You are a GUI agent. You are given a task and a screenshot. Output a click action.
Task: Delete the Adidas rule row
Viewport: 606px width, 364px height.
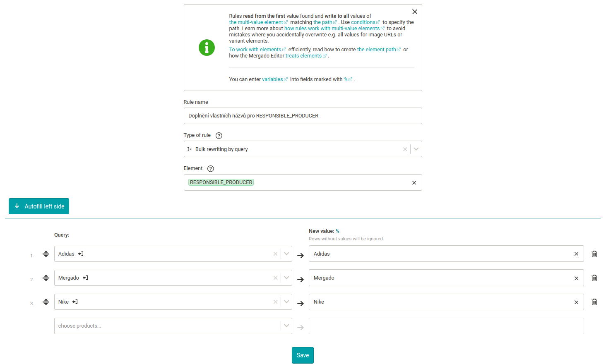594,254
